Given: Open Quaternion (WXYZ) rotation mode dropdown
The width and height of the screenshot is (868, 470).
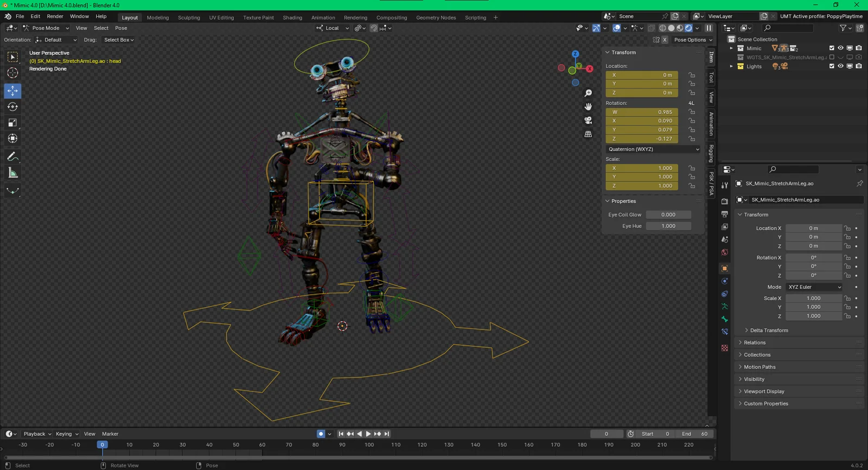Looking at the screenshot, I should [x=653, y=149].
